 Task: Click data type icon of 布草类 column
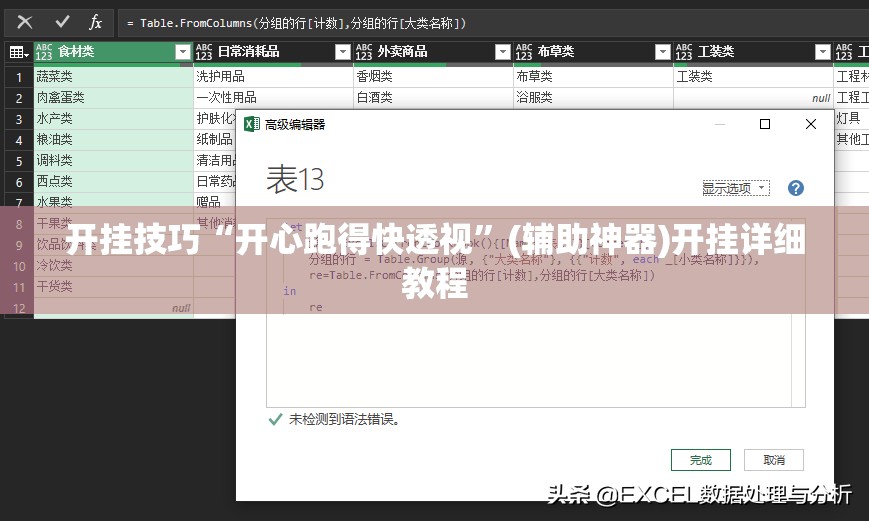[524, 52]
